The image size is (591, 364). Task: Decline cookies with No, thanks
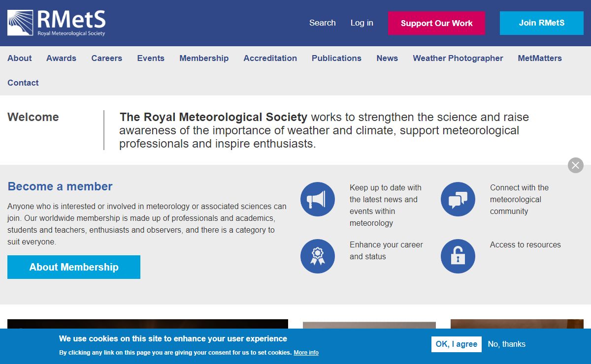pos(507,344)
